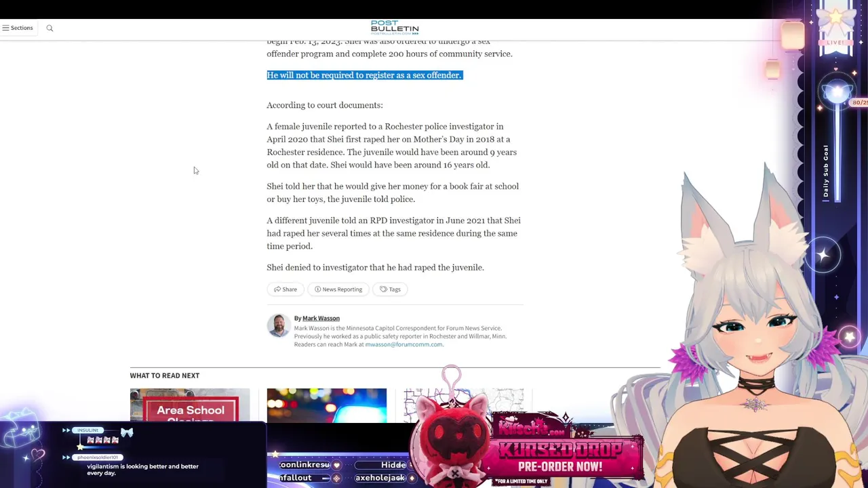This screenshot has height=488, width=868.
Task: Click the Kursed Drop Pre-Order banner
Action: coord(566,451)
